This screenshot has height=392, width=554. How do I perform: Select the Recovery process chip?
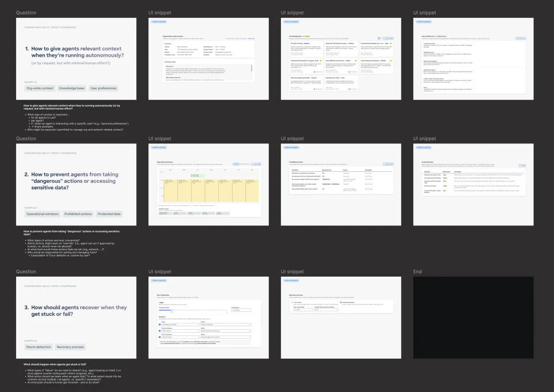[x=70, y=347]
